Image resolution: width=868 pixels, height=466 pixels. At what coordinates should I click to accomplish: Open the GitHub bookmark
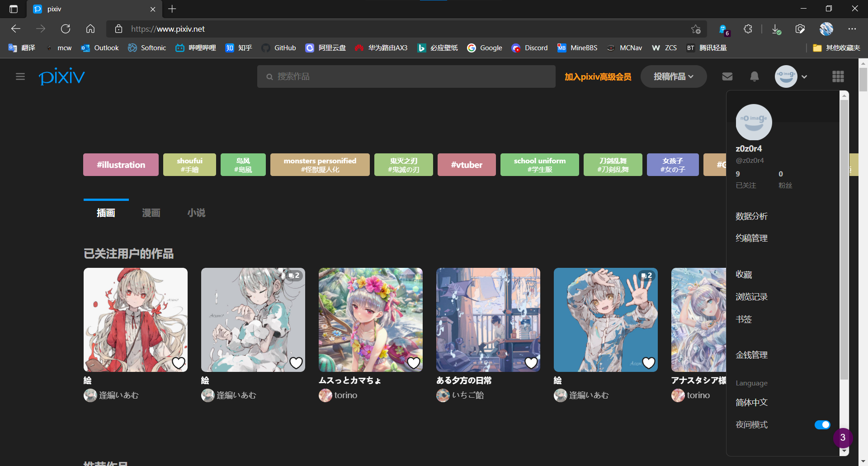(x=279, y=48)
